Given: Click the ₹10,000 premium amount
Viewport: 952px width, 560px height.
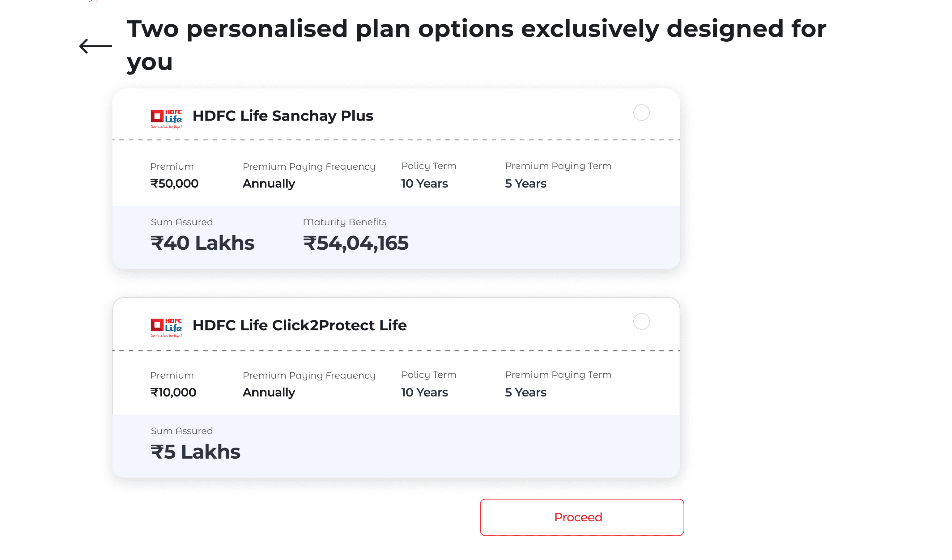Looking at the screenshot, I should pos(173,392).
